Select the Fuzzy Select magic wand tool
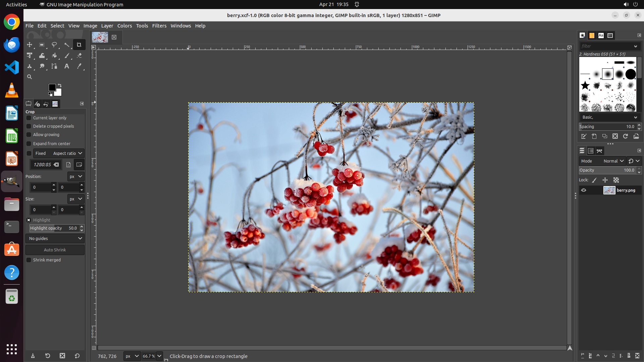Viewport: 644px width, 362px height. (67, 45)
